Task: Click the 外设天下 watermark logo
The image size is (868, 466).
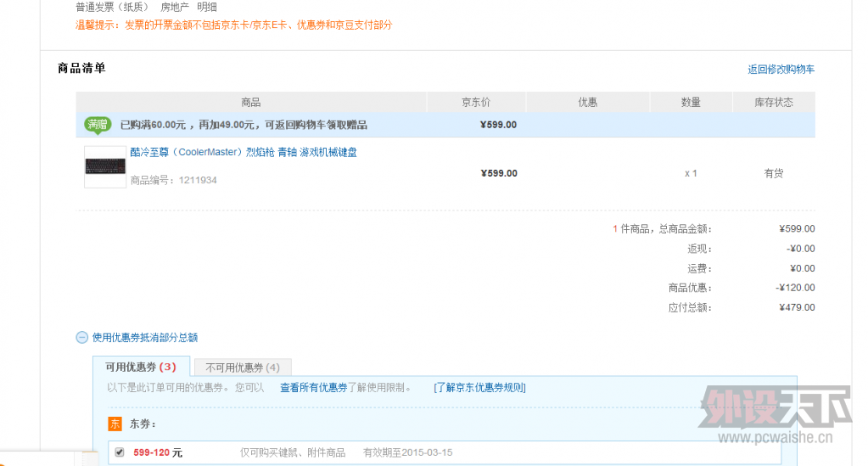Action: [766, 413]
